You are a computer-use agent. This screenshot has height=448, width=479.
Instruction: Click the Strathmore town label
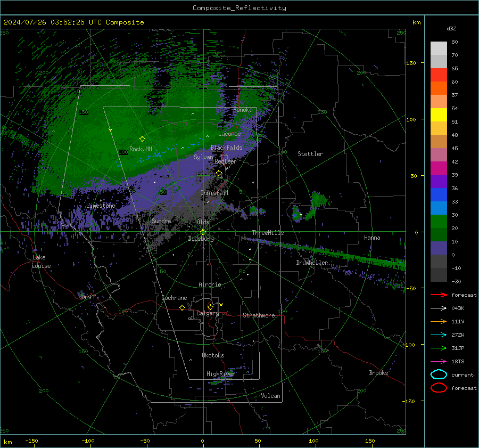tap(259, 315)
